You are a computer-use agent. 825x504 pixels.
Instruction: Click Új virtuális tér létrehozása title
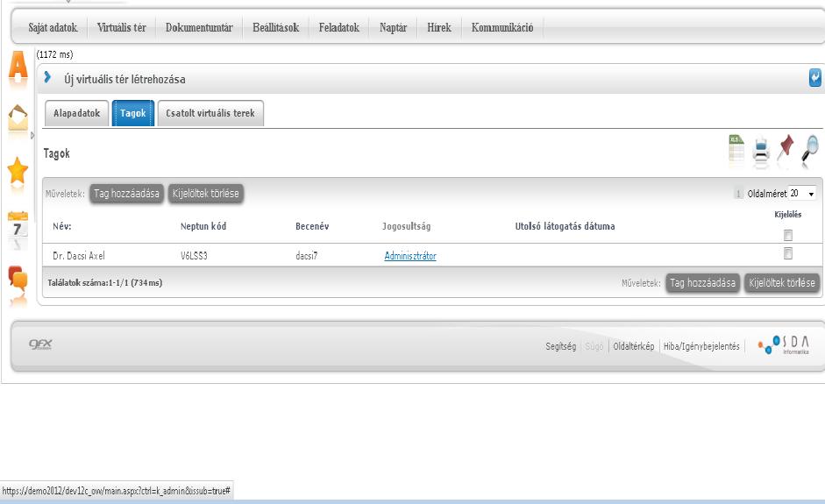pyautogui.click(x=124, y=80)
